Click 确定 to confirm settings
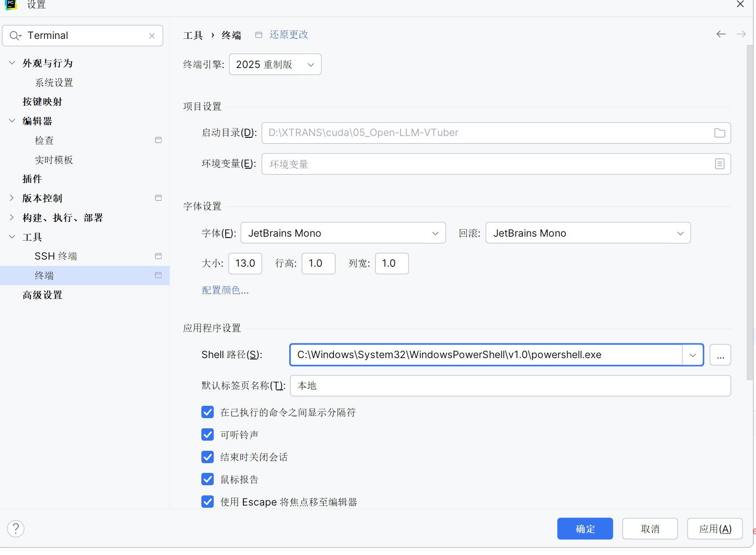Screen dimensions: 756x555 (585, 529)
